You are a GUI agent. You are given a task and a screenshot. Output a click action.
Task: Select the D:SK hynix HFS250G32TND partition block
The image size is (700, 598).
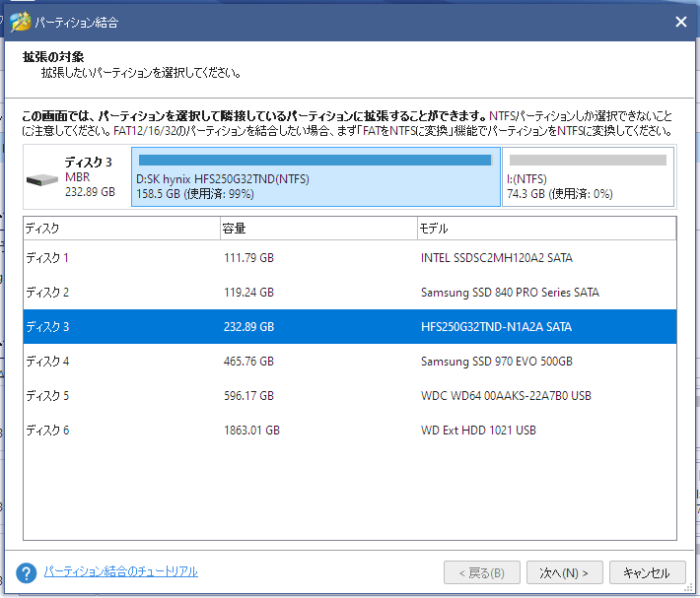click(315, 177)
